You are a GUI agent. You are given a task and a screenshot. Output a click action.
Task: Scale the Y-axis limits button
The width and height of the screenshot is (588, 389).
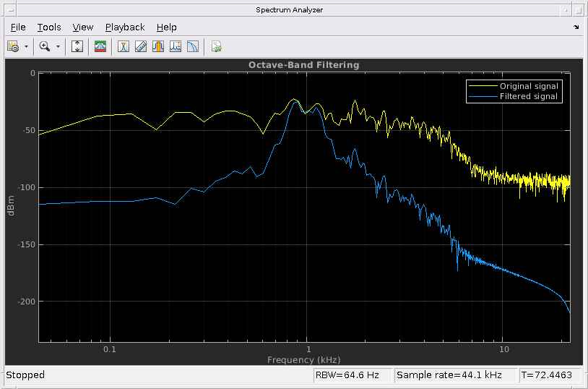coord(77,46)
